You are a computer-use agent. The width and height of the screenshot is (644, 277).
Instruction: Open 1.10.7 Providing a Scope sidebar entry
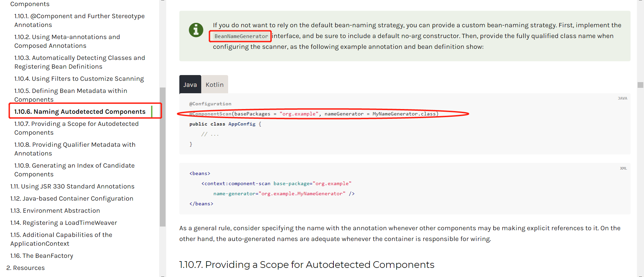[76, 128]
